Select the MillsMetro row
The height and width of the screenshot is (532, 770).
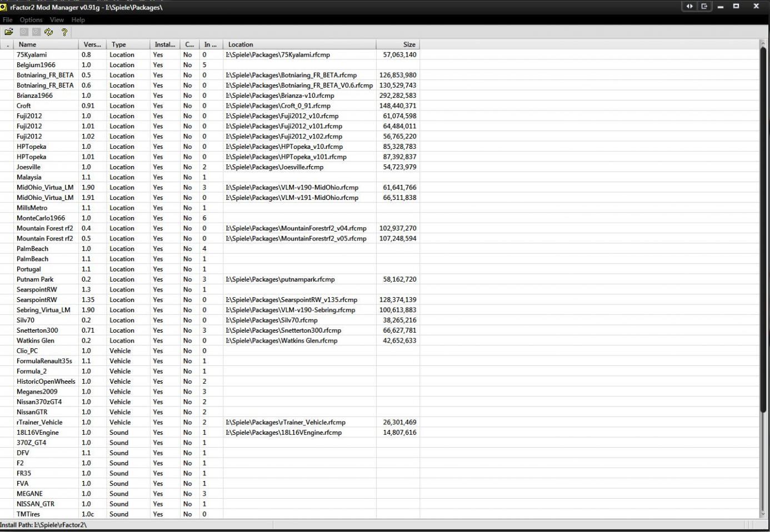(x=210, y=208)
